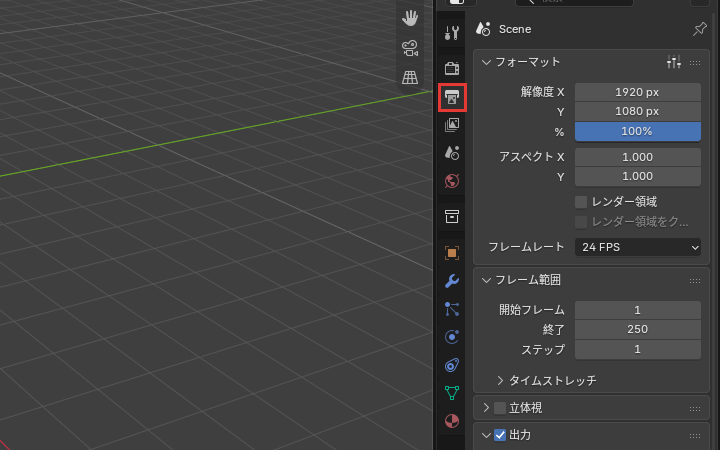The image size is (720, 450).
Task: Open the Modifiers wrench tab
Action: (452, 281)
